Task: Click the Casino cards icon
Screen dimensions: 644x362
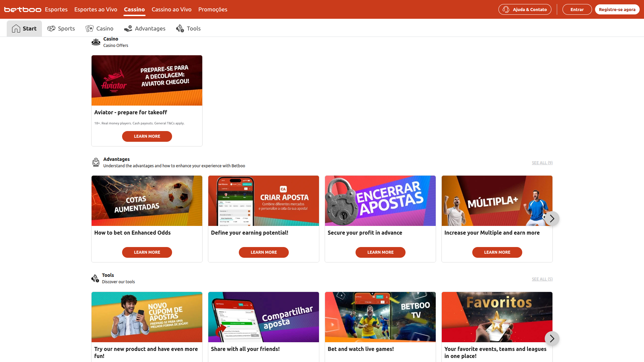Action: click(x=90, y=28)
